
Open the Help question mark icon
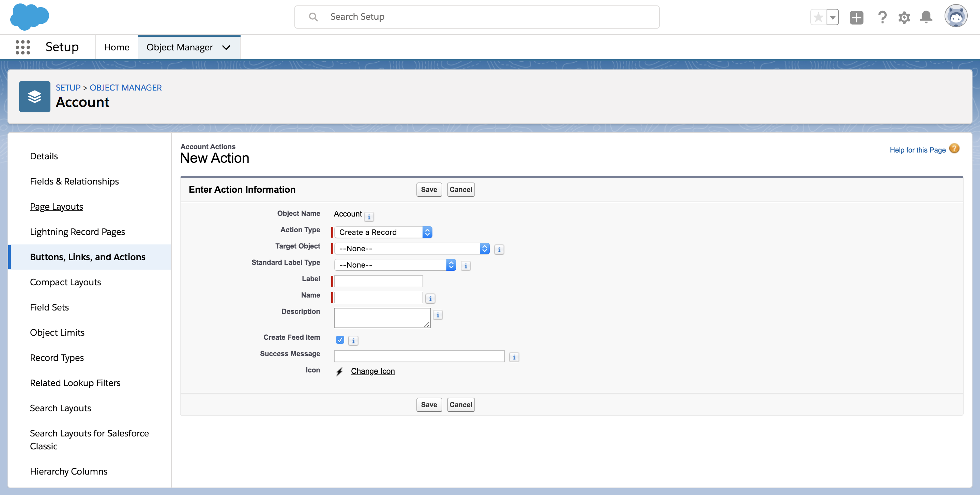click(882, 17)
